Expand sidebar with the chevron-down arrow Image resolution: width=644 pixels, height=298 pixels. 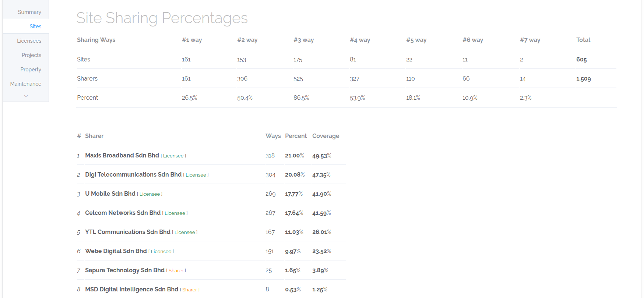click(26, 96)
